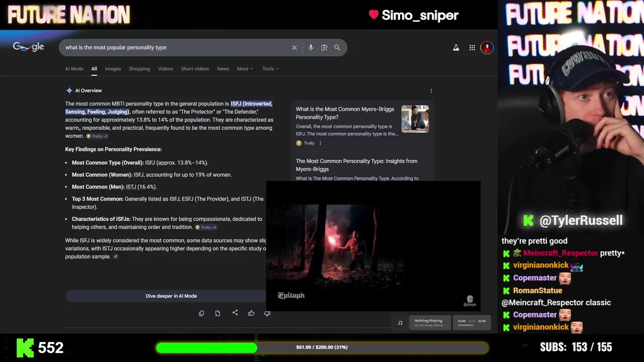The width and height of the screenshot is (644, 362).
Task: Start voice search with the microphone
Action: tap(310, 47)
